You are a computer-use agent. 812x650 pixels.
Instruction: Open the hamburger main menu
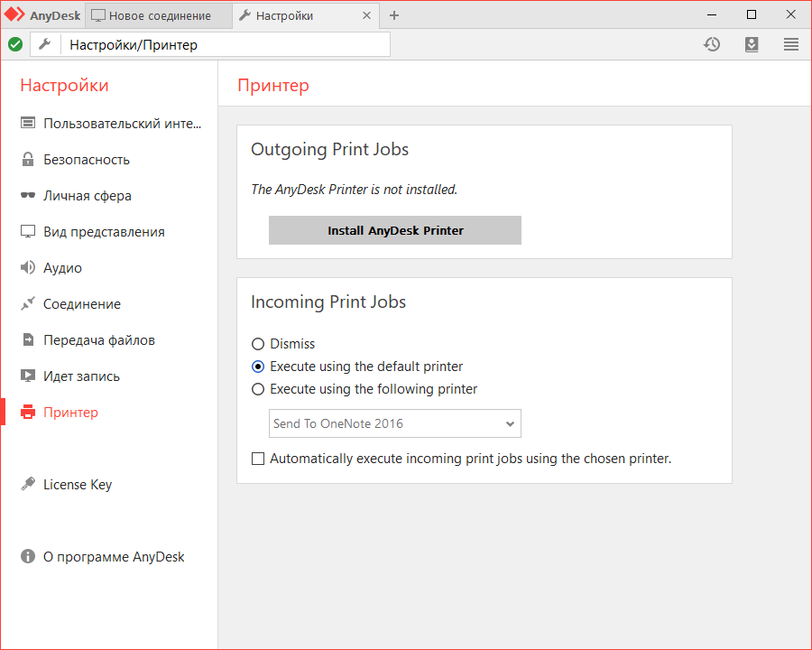coord(791,44)
